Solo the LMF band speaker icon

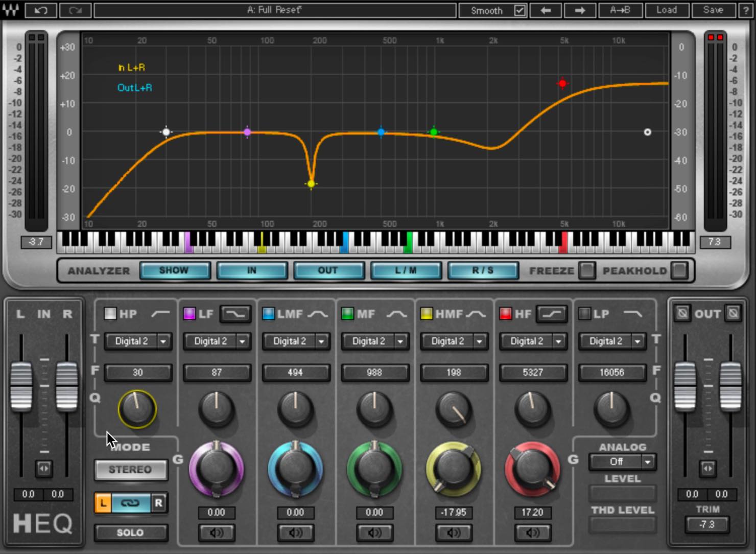point(296,533)
